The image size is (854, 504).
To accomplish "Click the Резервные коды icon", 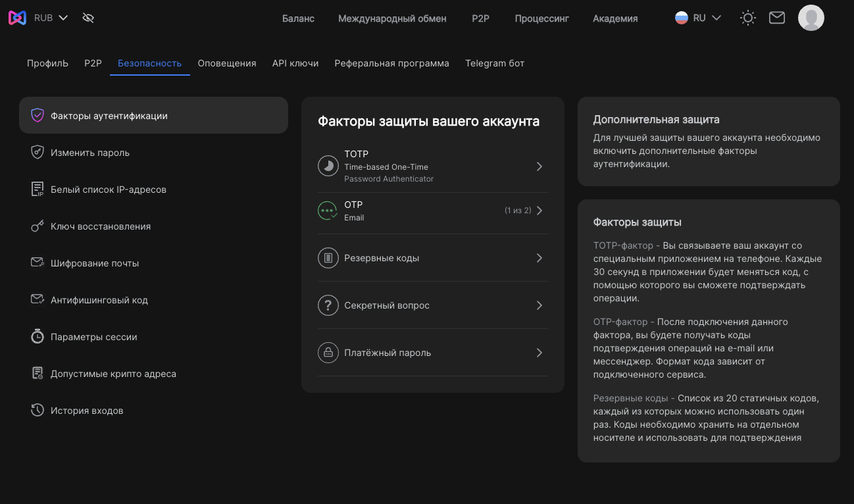I will pyautogui.click(x=328, y=258).
